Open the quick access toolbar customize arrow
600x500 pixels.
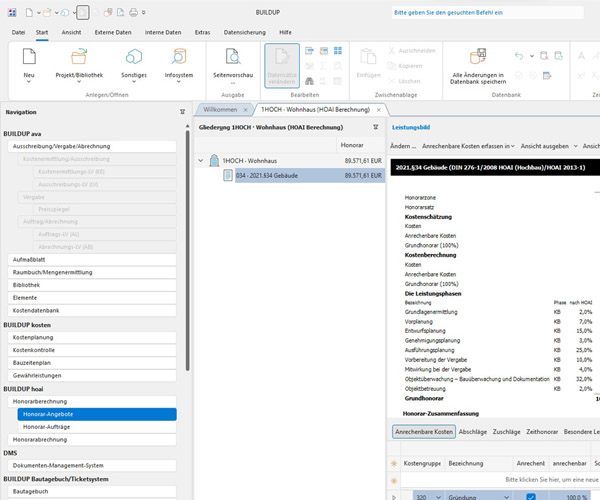pos(143,13)
